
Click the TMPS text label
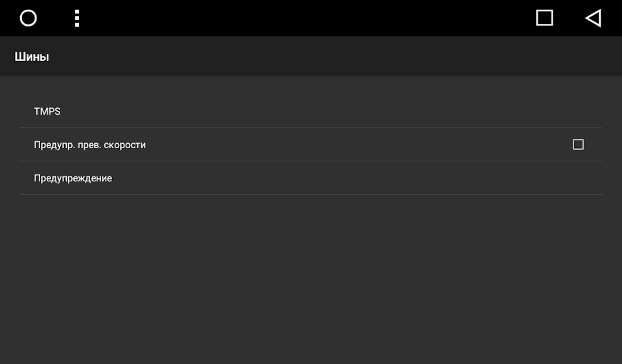tap(47, 111)
